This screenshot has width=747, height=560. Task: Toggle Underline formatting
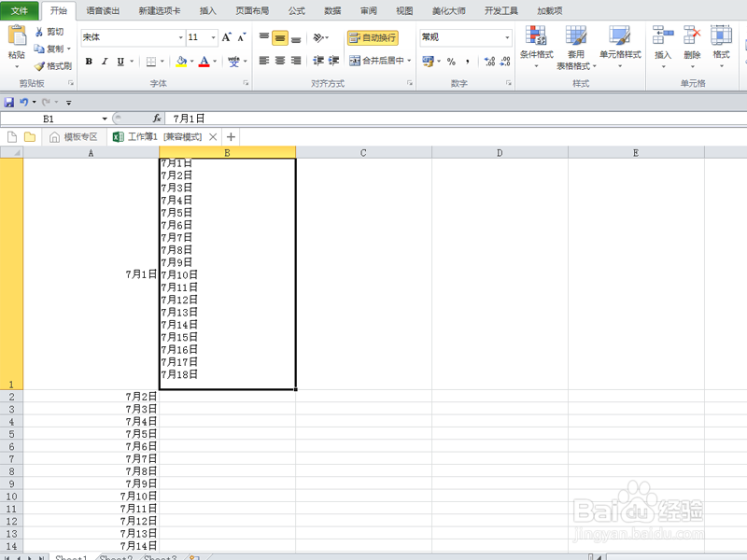click(120, 62)
